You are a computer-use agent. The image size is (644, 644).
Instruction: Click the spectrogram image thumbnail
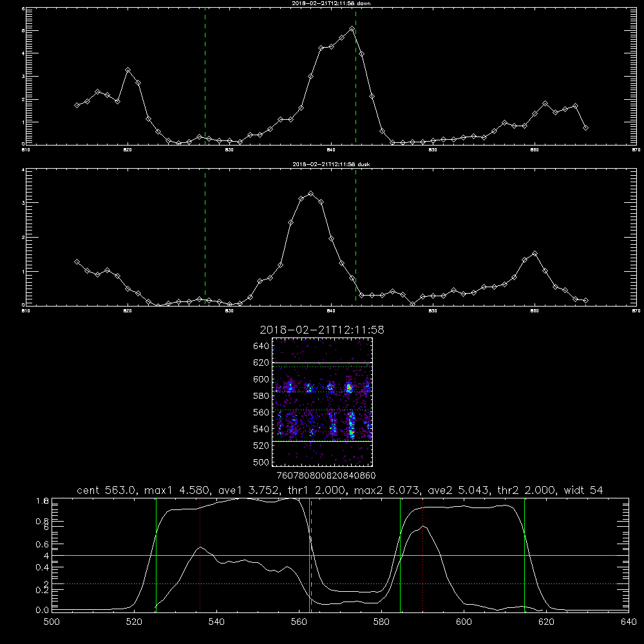point(323,402)
